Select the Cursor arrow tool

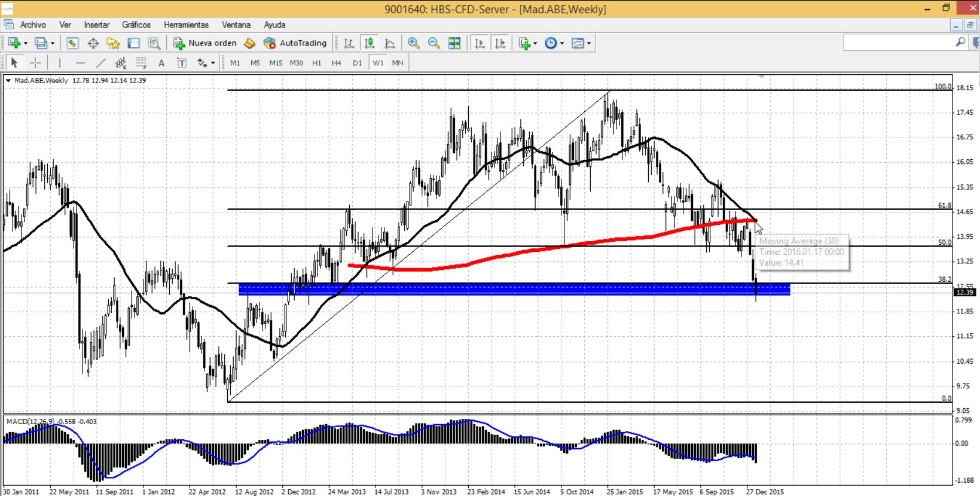(x=14, y=63)
